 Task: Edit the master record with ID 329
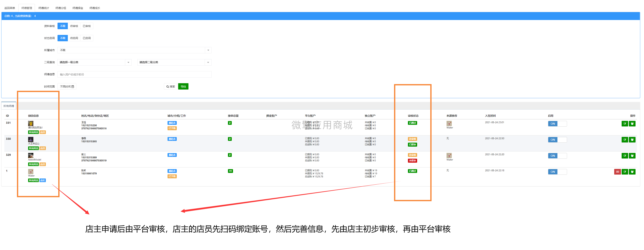click(x=625, y=156)
